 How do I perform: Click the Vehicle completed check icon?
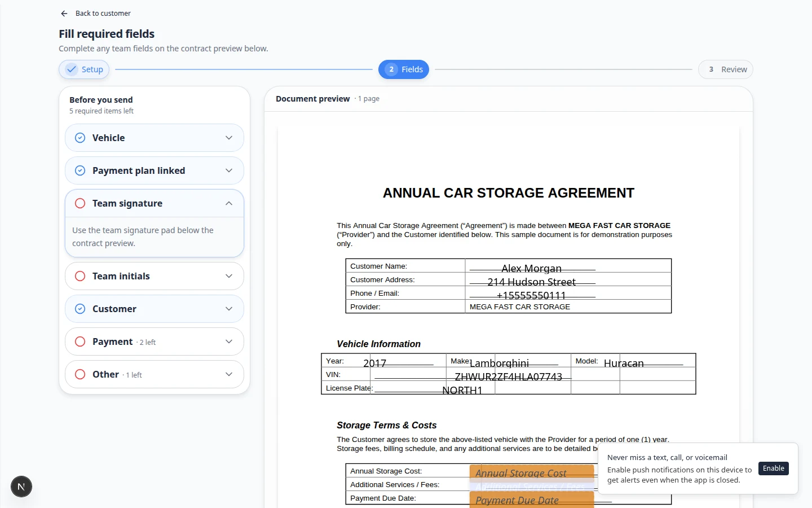(80, 138)
